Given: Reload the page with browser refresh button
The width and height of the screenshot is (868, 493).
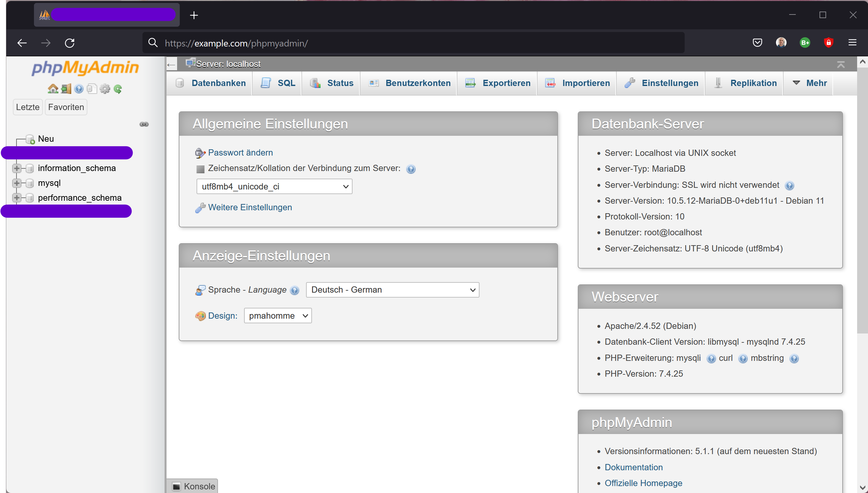Looking at the screenshot, I should tap(70, 43).
